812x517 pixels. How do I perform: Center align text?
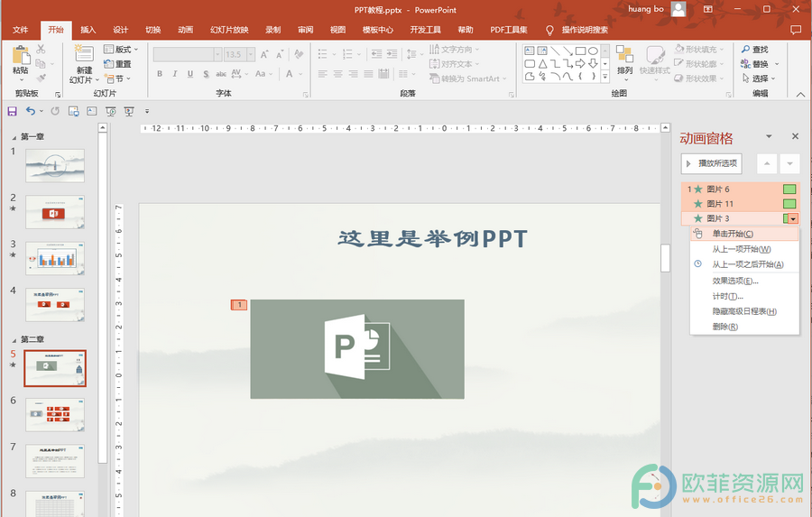[x=337, y=74]
